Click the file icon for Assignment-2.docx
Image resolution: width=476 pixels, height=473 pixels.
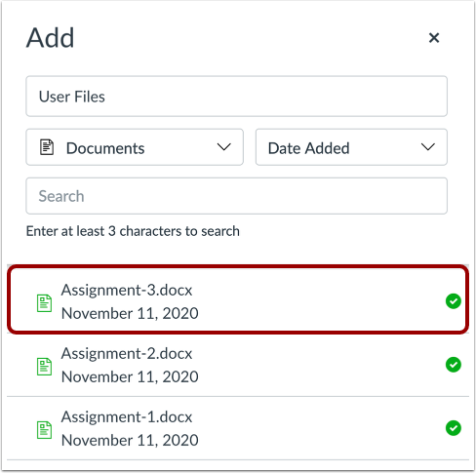[44, 367]
